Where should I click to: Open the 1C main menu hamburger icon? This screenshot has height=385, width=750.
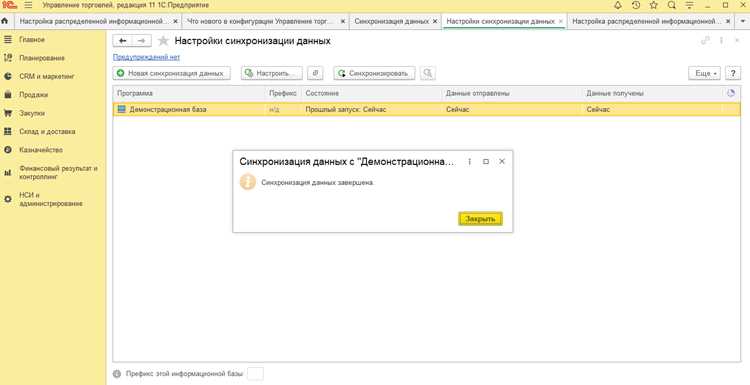click(28, 5)
